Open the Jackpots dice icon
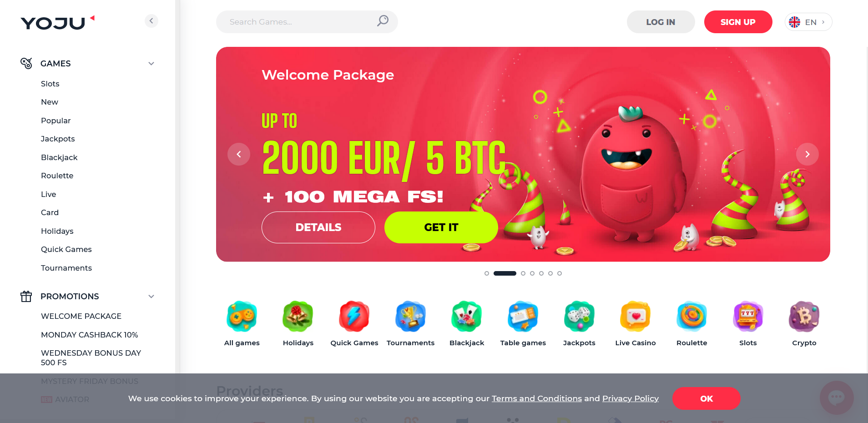The height and width of the screenshot is (423, 868). 579,316
